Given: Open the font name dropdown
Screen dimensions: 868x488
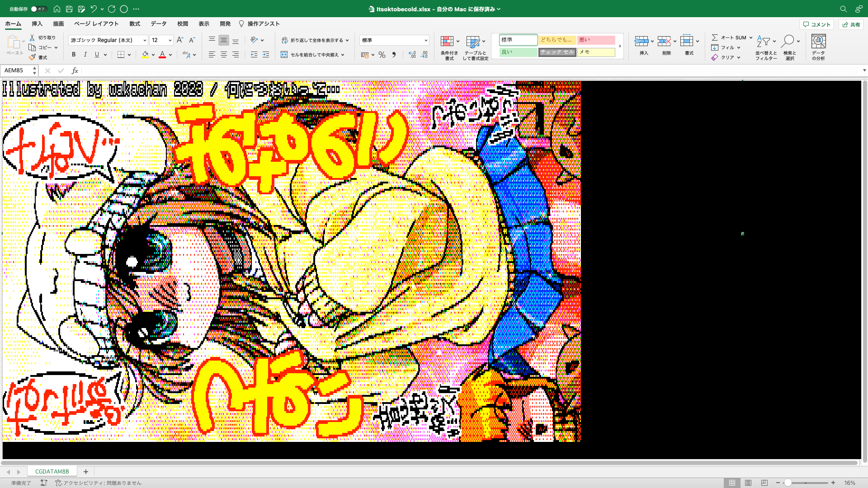Looking at the screenshot, I should tap(144, 40).
